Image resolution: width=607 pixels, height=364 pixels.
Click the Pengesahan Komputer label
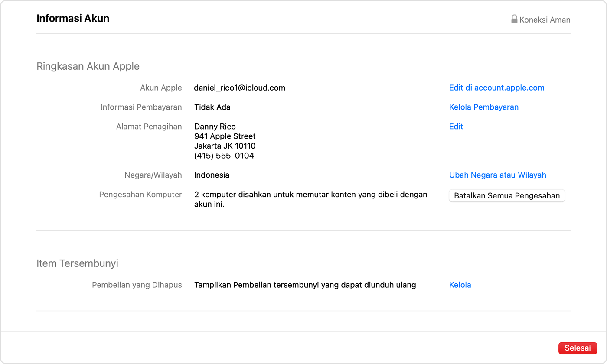140,195
